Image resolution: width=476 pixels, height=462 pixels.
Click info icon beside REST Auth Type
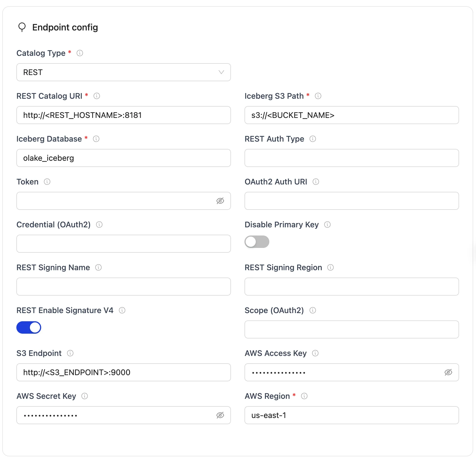click(313, 139)
